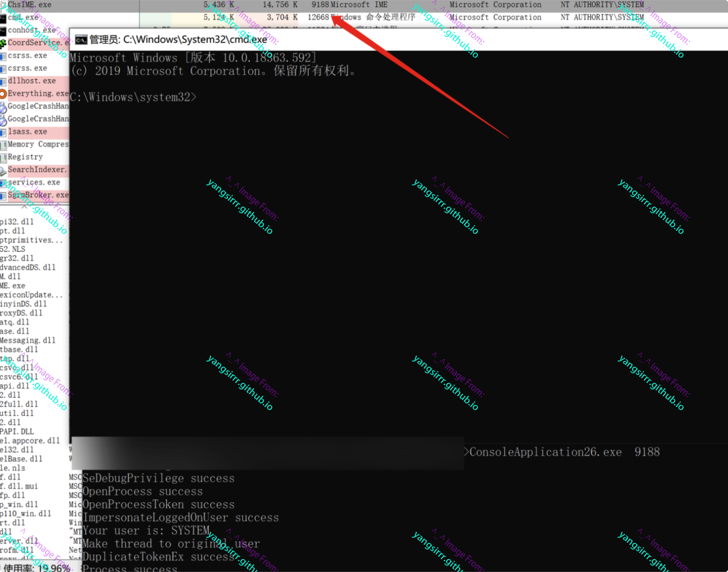Select the Memory Compression process icon
The image size is (728, 572).
pyautogui.click(x=3, y=145)
